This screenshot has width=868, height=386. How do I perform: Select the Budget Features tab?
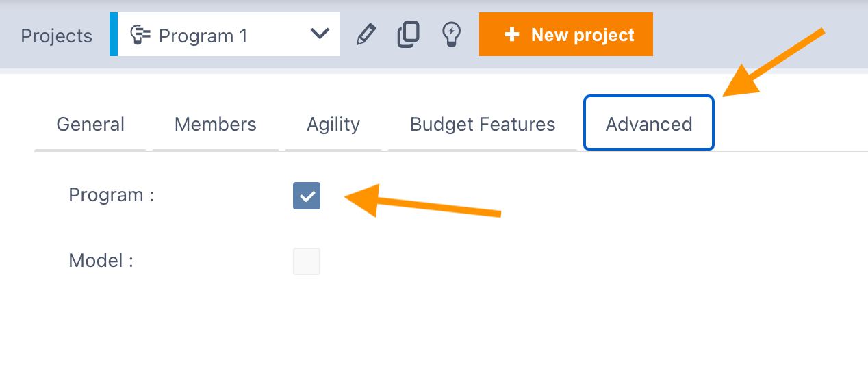tap(483, 125)
